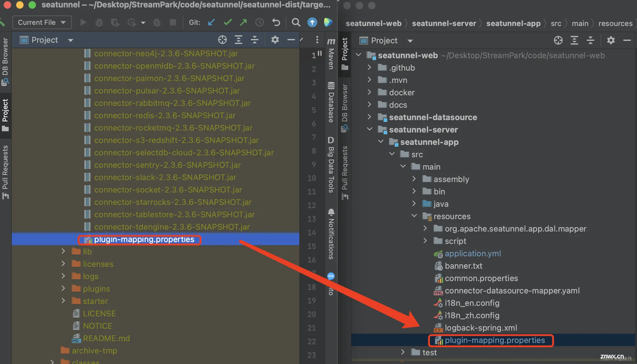Select plugin-mapping.properties in right tree
The image size is (637, 364).
tap(495, 340)
